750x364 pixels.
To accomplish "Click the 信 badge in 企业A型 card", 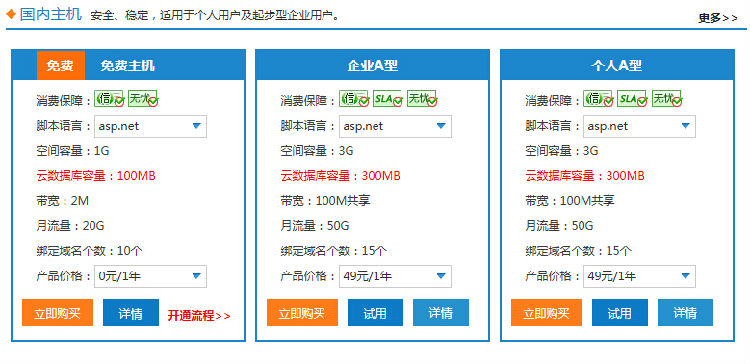I will pyautogui.click(x=354, y=99).
